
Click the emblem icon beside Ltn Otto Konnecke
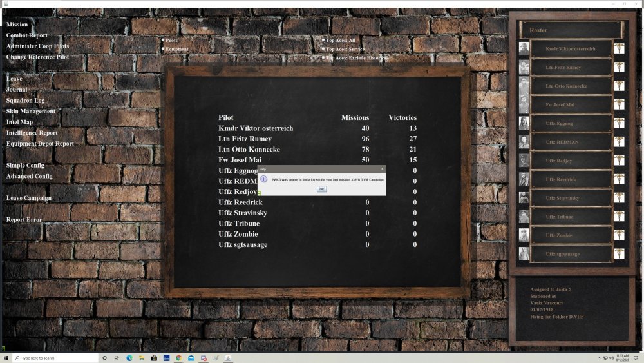[620, 86]
